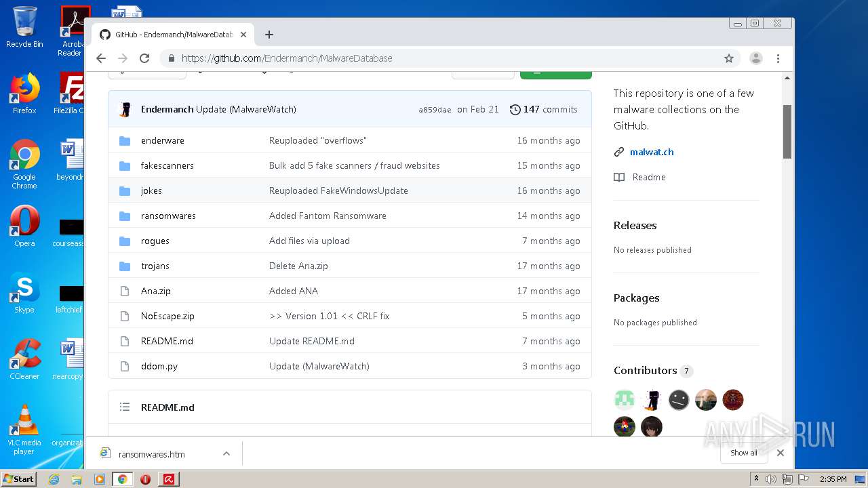868x488 pixels.
Task: Open a new browser tab
Action: pos(269,35)
